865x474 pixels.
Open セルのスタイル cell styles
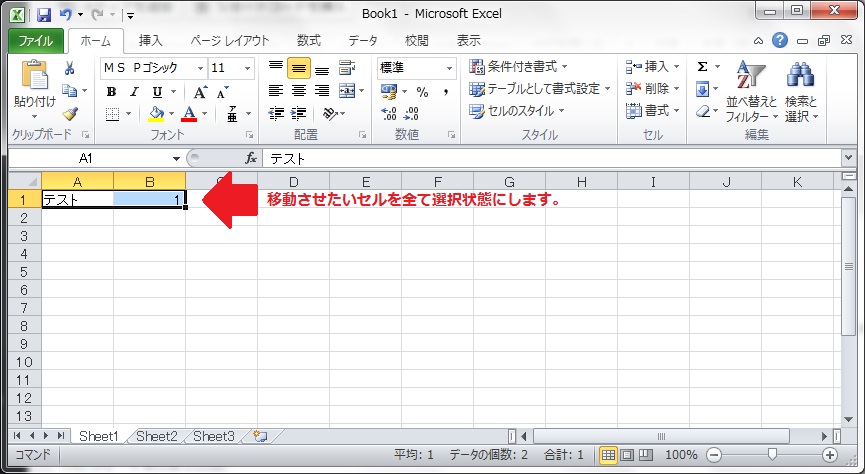coord(516,111)
